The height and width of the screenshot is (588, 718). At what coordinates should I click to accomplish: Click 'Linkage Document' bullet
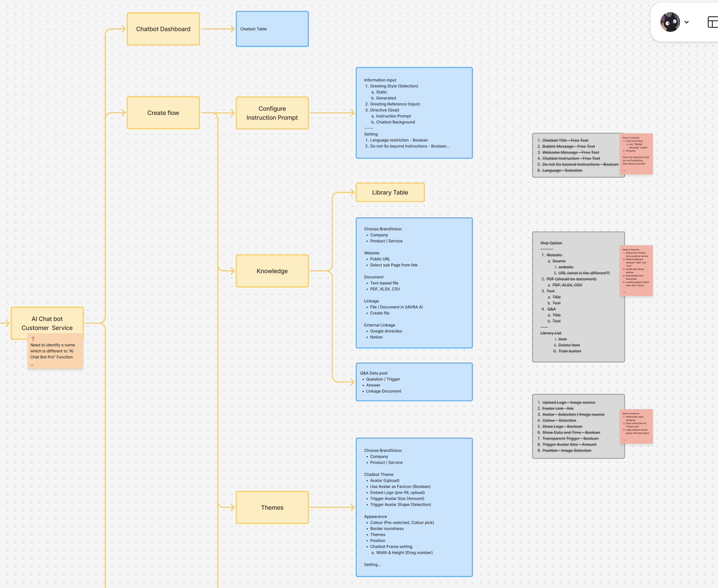pyautogui.click(x=383, y=391)
